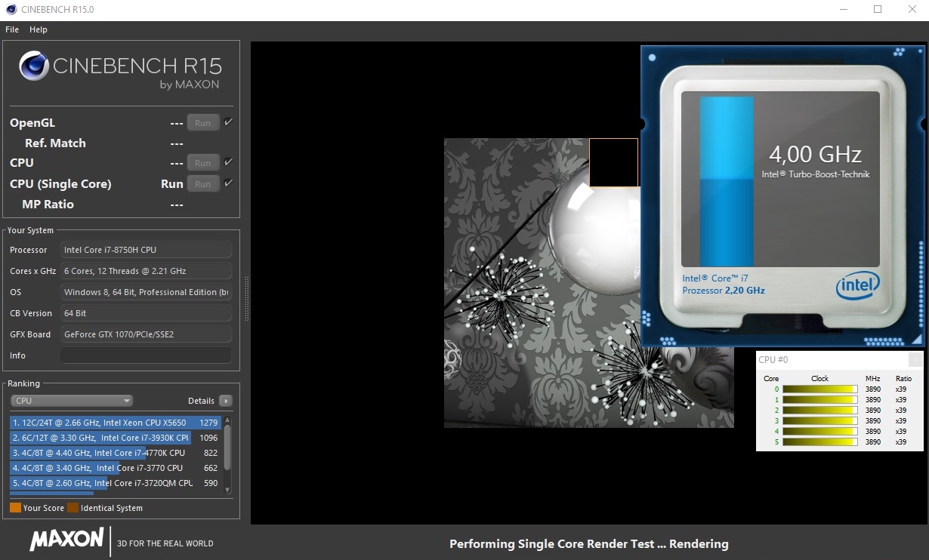The width and height of the screenshot is (929, 560).
Task: Minimize the Cinebench window
Action: point(843,10)
